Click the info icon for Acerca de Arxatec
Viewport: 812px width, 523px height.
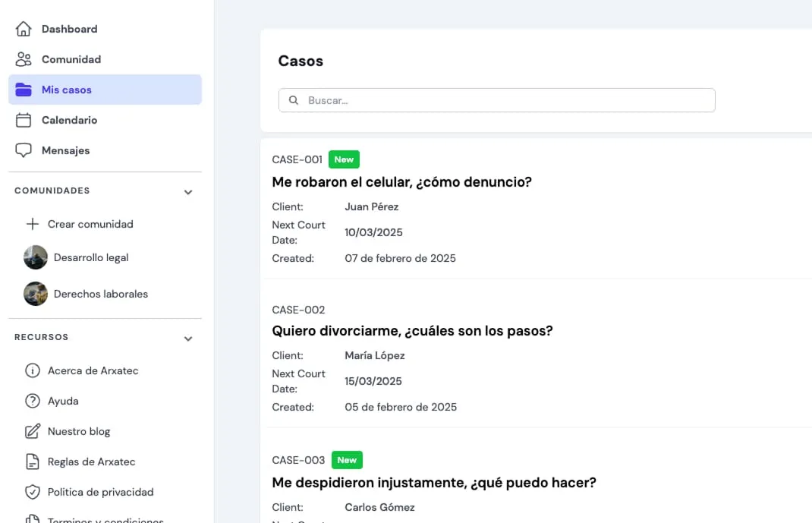click(32, 370)
